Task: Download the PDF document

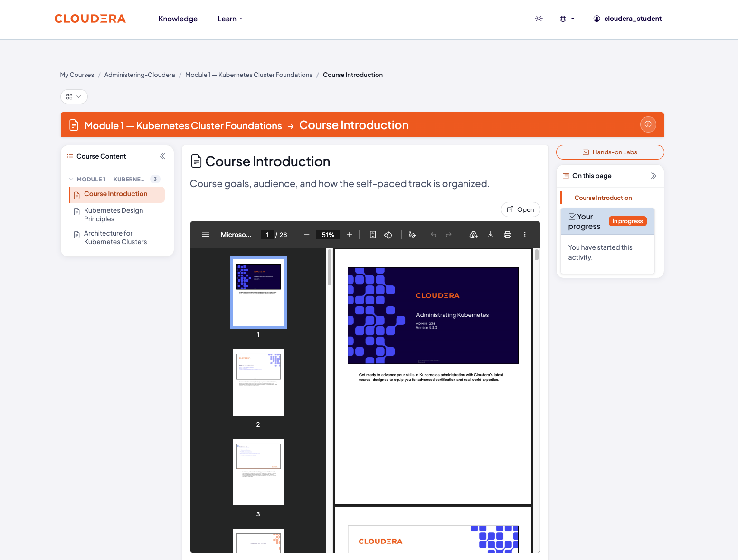Action: [x=491, y=235]
